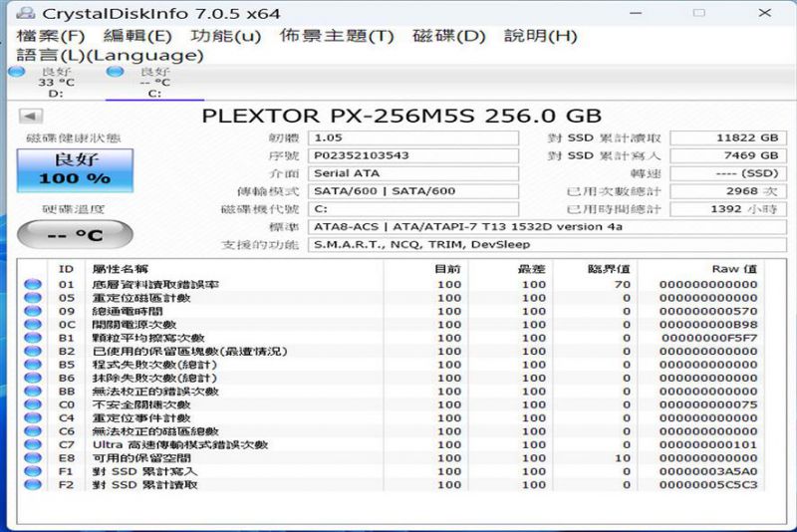Maximize the CrystalDiskInfo window

click(x=699, y=13)
